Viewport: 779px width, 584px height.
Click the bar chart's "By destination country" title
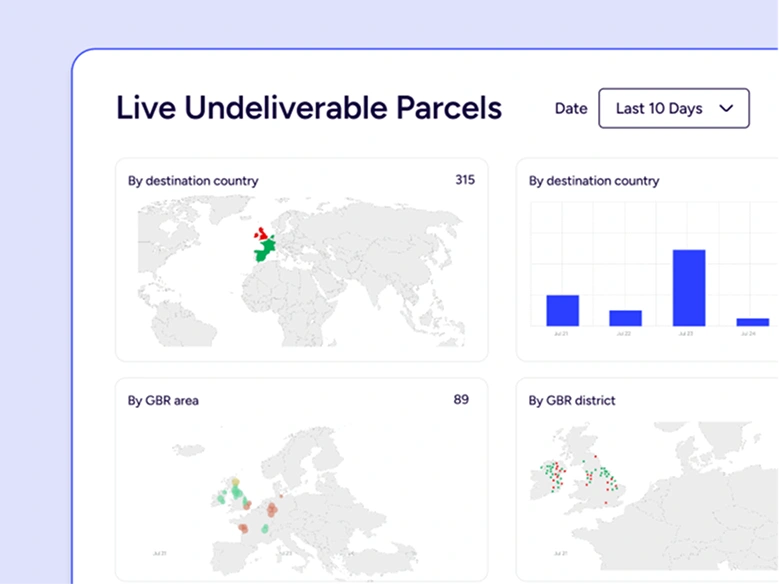point(593,181)
